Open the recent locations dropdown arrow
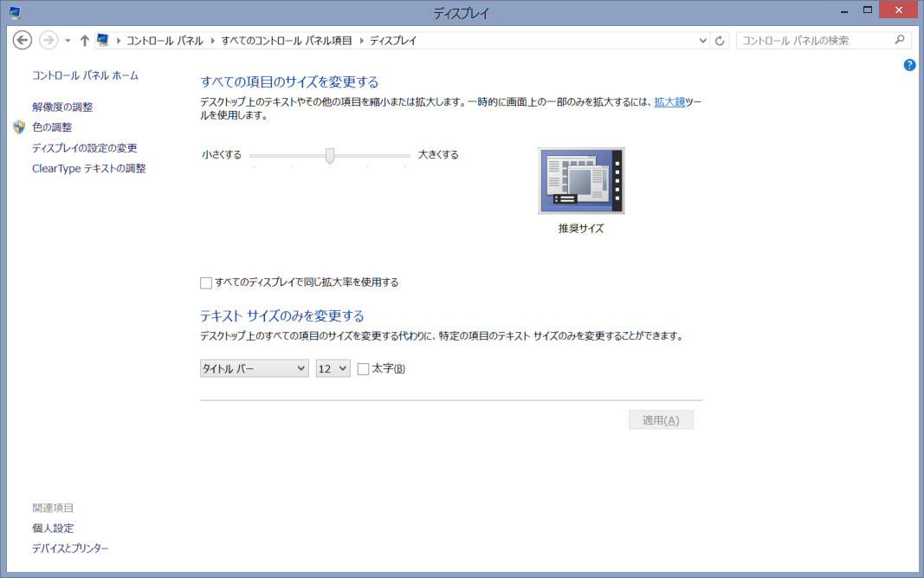Screen dimensions: 924x578 (x=68, y=41)
